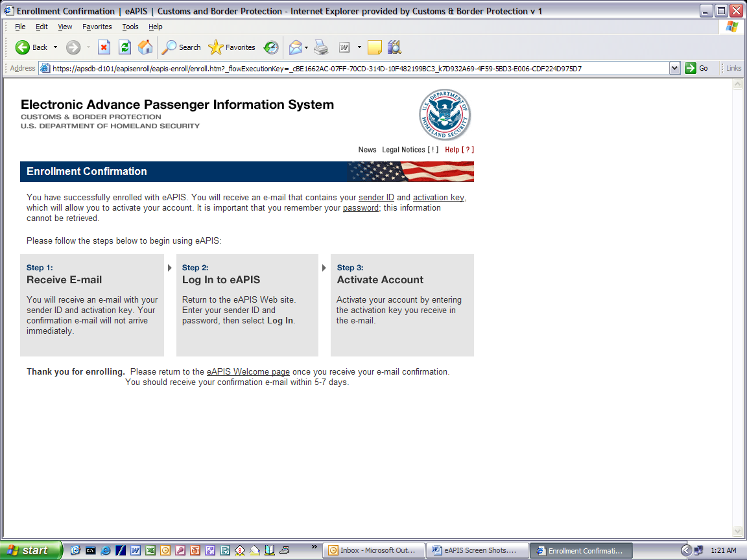This screenshot has width=747, height=560.
Task: Open Legal Notices link
Action: coord(410,150)
